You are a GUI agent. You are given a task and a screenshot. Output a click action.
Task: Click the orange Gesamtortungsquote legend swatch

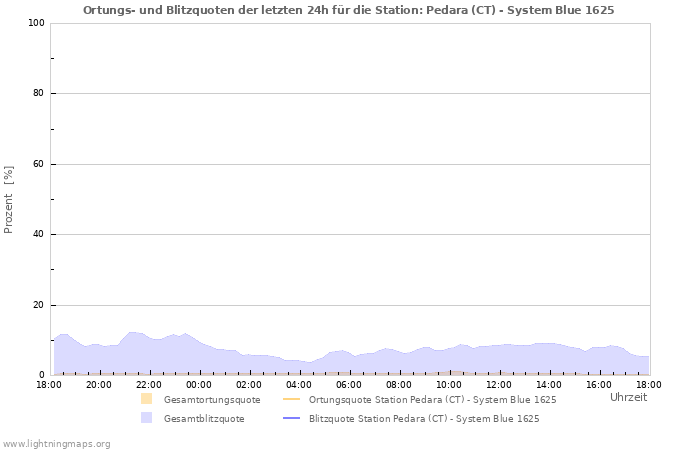coord(147,399)
